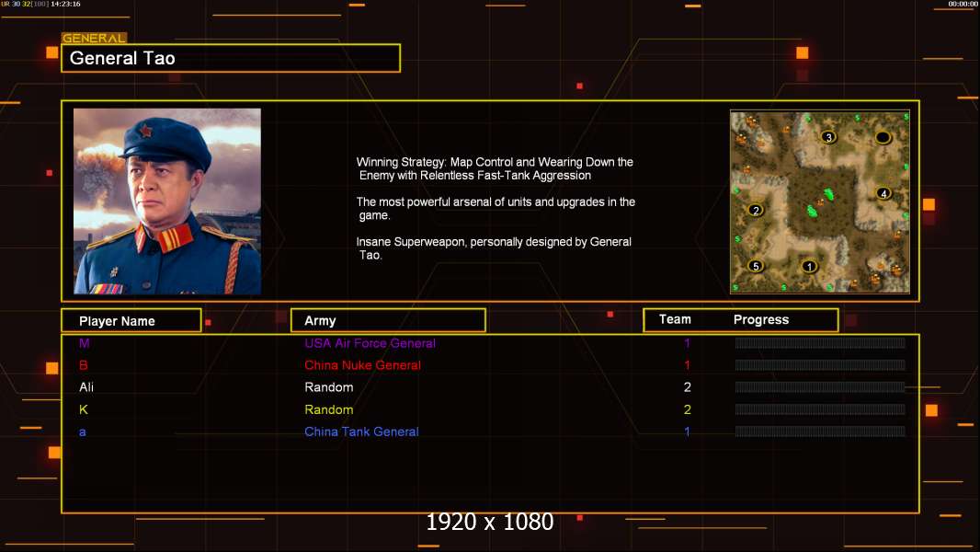The image size is (980, 552).
Task: Click the Progress column label
Action: coord(760,319)
